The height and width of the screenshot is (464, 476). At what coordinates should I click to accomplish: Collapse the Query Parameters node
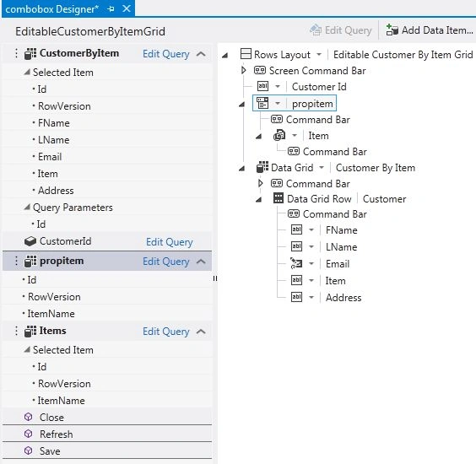pos(27,207)
